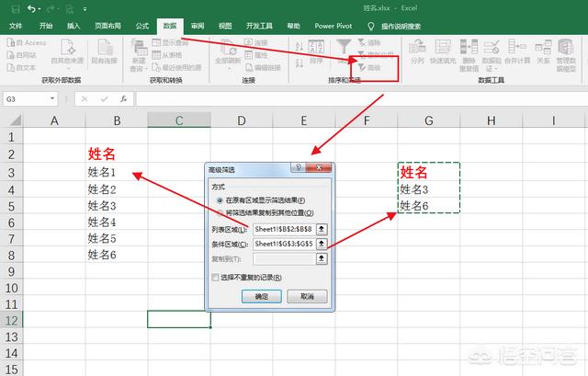
Task: Click the 取消 (Cancel) button
Action: [306, 296]
